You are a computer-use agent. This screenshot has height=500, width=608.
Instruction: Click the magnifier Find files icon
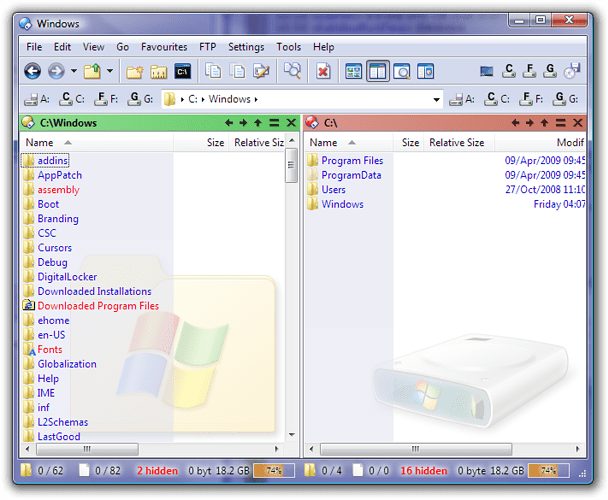[292, 71]
